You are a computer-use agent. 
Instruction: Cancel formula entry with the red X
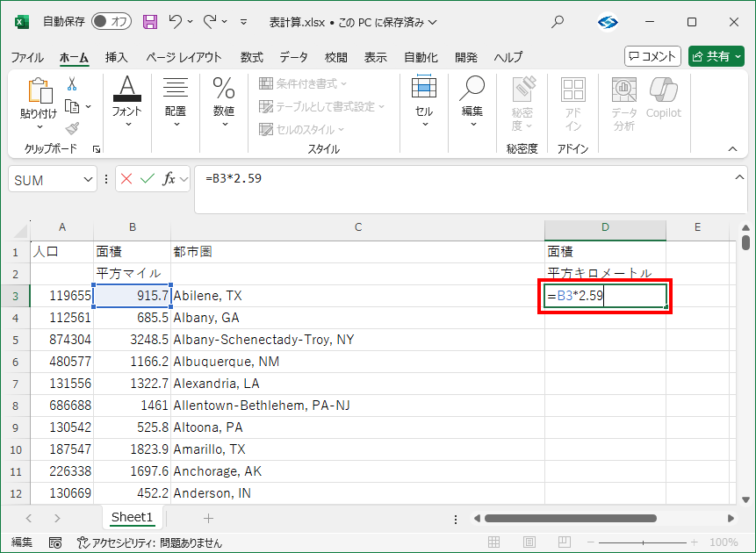coord(126,179)
